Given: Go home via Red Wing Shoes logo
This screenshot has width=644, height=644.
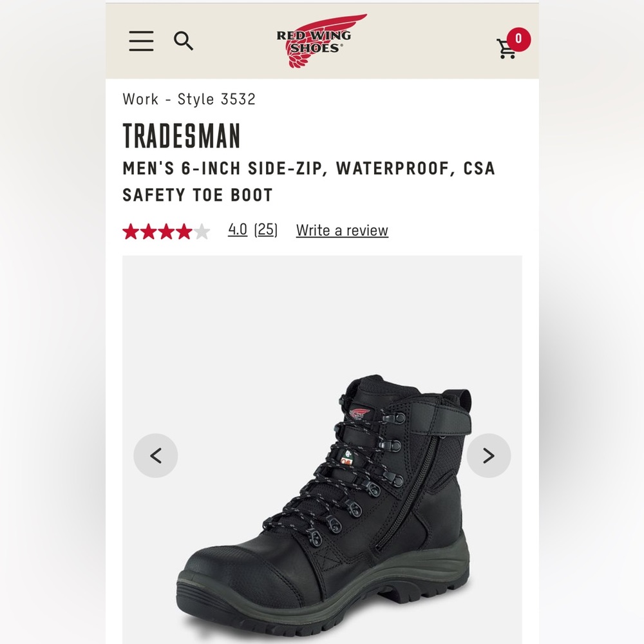Looking at the screenshot, I should click(x=317, y=41).
